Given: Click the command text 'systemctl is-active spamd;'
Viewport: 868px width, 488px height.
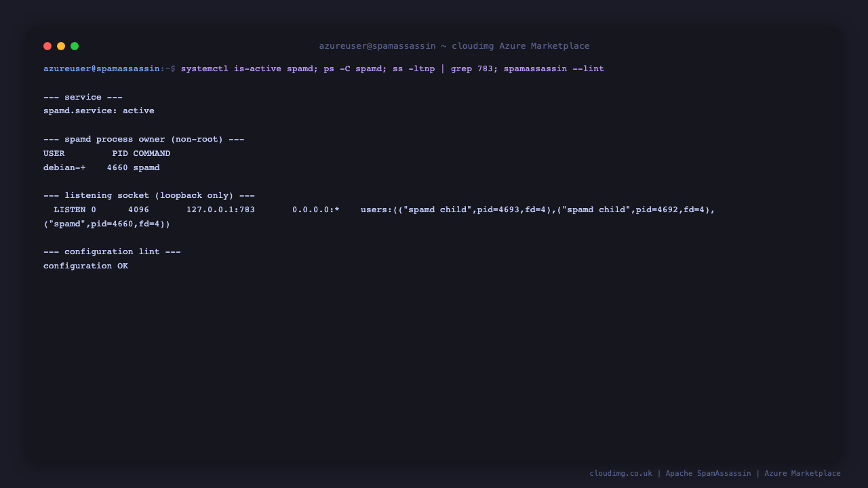Looking at the screenshot, I should [250, 69].
